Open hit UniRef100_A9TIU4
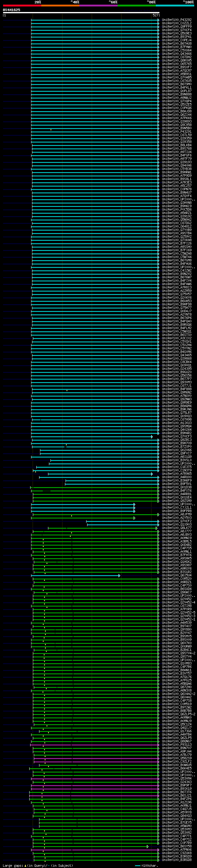Viewport: 197px width, 868px height. [x=176, y=152]
